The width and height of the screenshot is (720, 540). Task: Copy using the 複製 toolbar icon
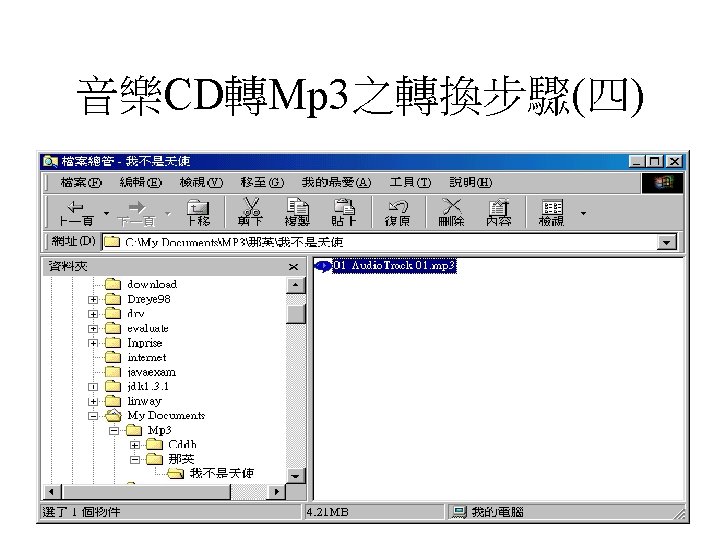coord(297,213)
